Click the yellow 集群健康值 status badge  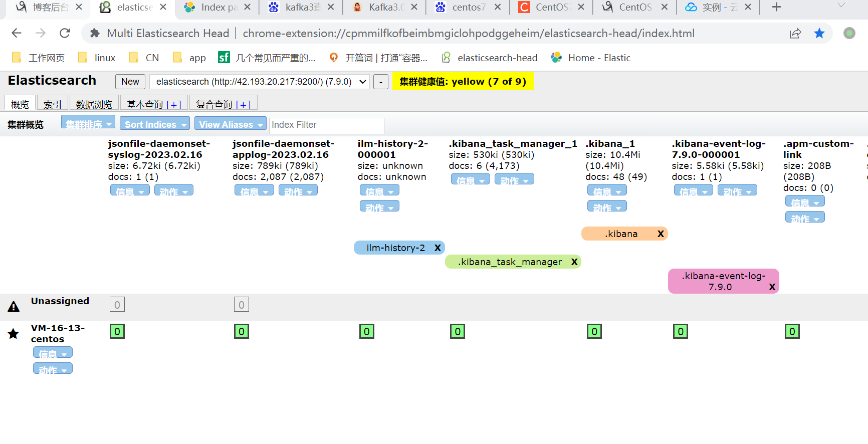point(463,81)
